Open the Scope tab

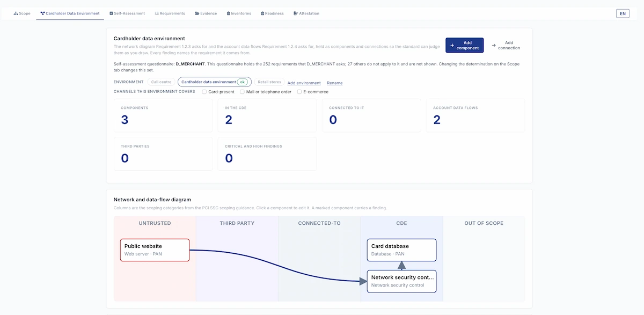pos(22,13)
